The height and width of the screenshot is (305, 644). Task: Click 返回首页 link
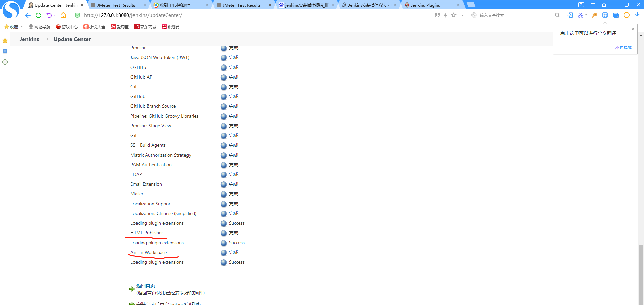146,286
